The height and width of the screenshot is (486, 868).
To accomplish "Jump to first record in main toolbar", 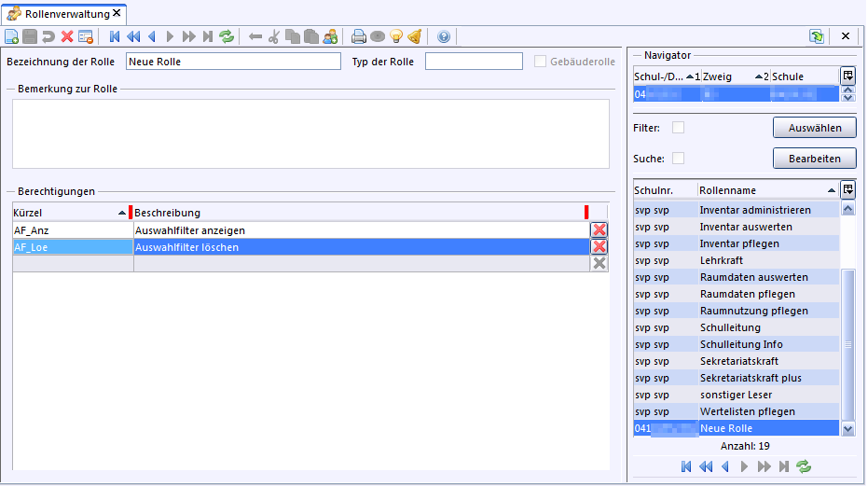I will 115,37.
